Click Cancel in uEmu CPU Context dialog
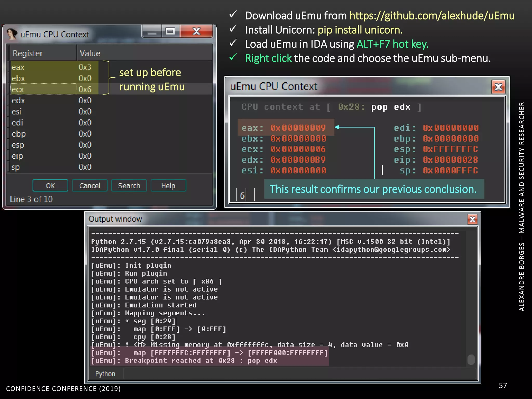The image size is (532, 399). click(x=90, y=185)
